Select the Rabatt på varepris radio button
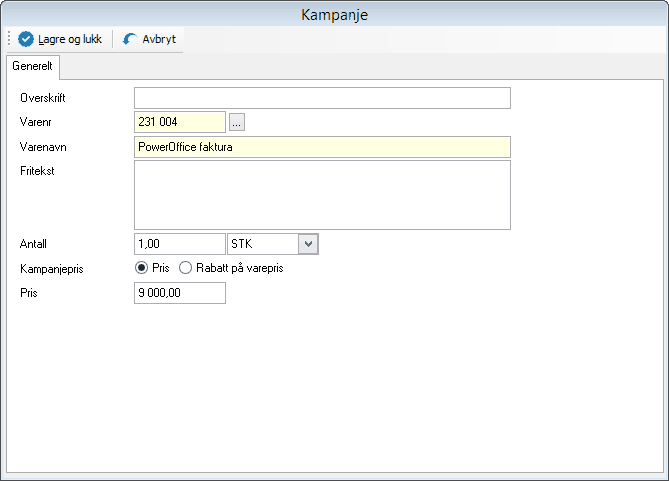 pos(185,268)
